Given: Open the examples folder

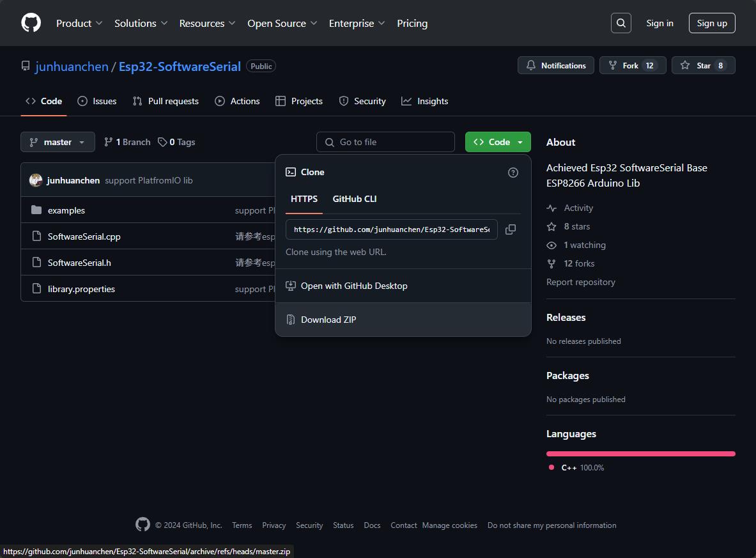Looking at the screenshot, I should coord(66,210).
